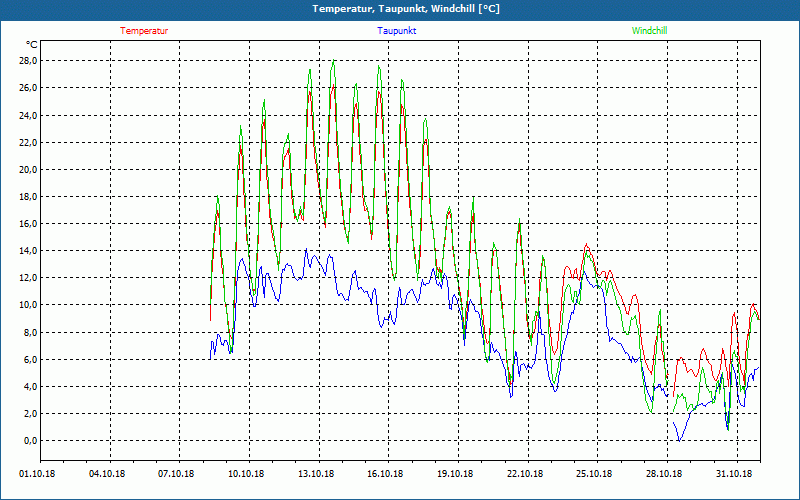Click the 28.10.18 date label
Screen dimensions: 800x500
click(664, 474)
